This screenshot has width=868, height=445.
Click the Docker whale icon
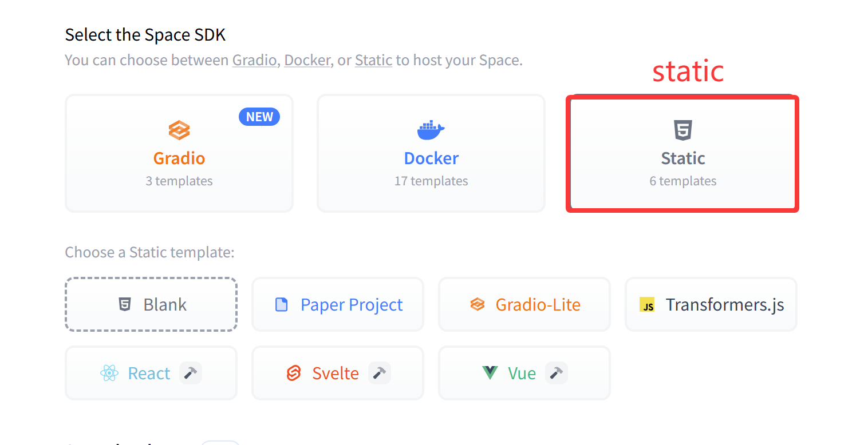click(x=431, y=130)
